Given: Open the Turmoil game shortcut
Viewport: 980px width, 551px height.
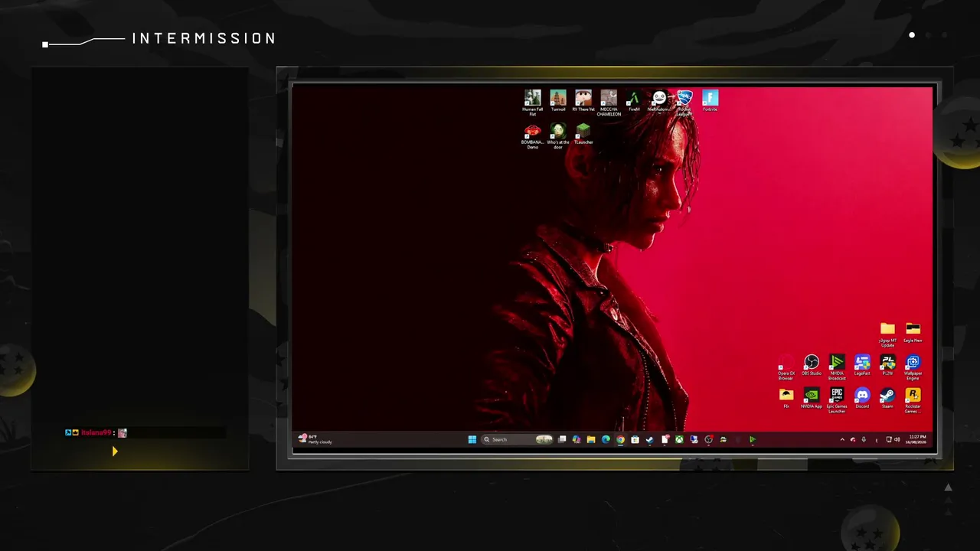Looking at the screenshot, I should pyautogui.click(x=558, y=100).
